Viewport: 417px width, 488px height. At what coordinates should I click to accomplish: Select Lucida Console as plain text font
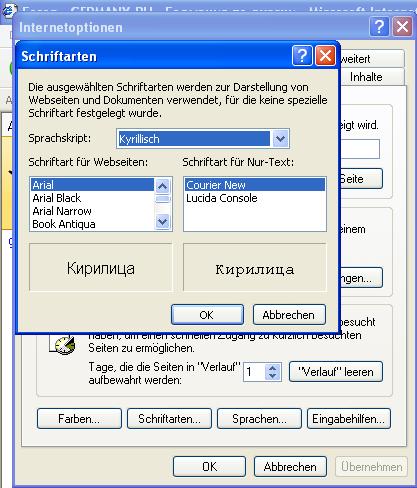222,198
